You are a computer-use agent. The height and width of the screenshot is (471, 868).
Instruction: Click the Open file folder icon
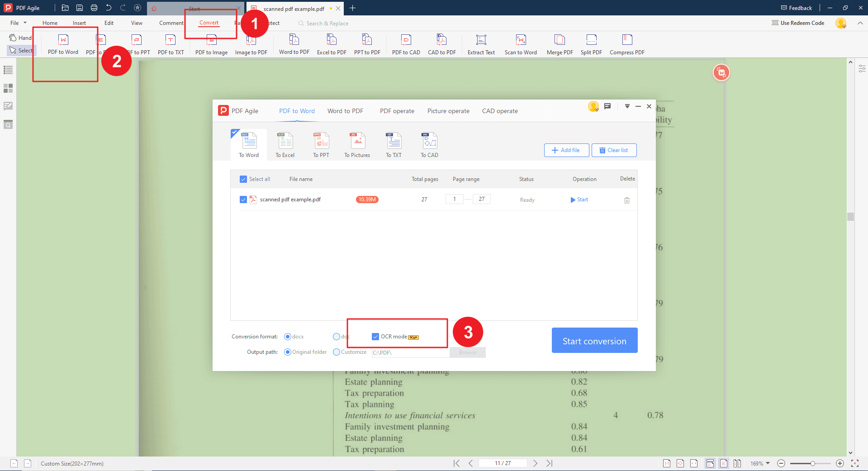click(x=65, y=8)
